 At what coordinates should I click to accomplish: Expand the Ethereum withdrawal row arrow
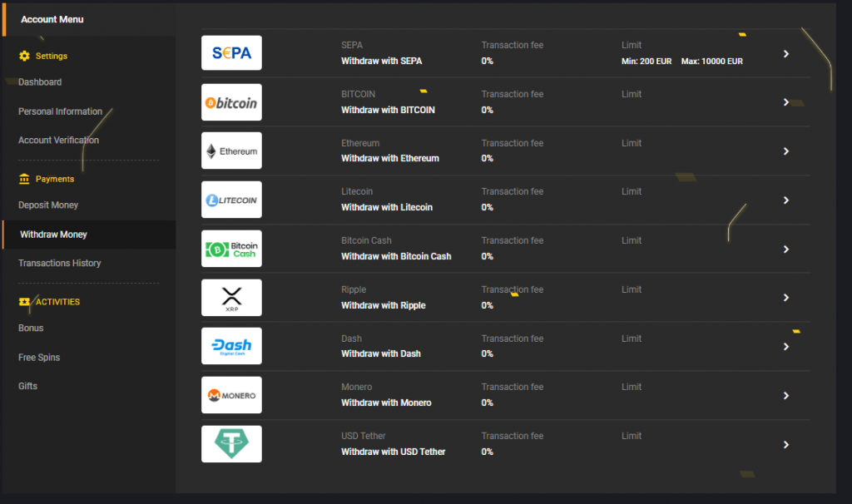click(785, 151)
